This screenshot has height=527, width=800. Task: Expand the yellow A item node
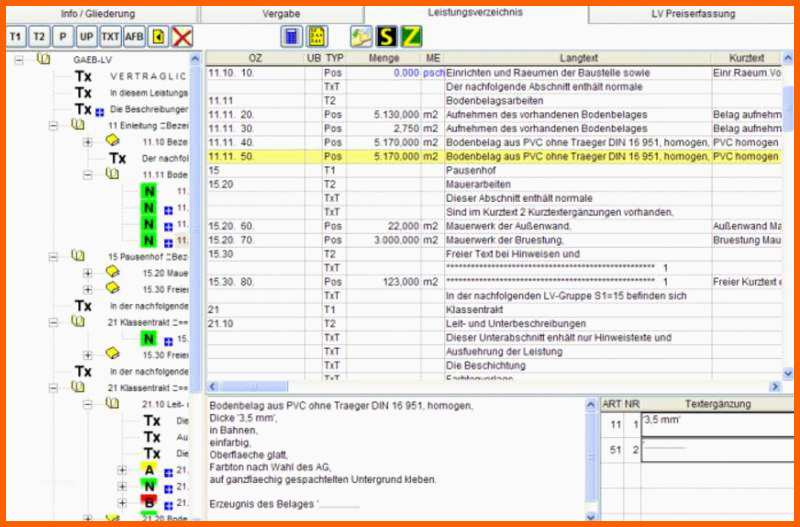point(122,470)
